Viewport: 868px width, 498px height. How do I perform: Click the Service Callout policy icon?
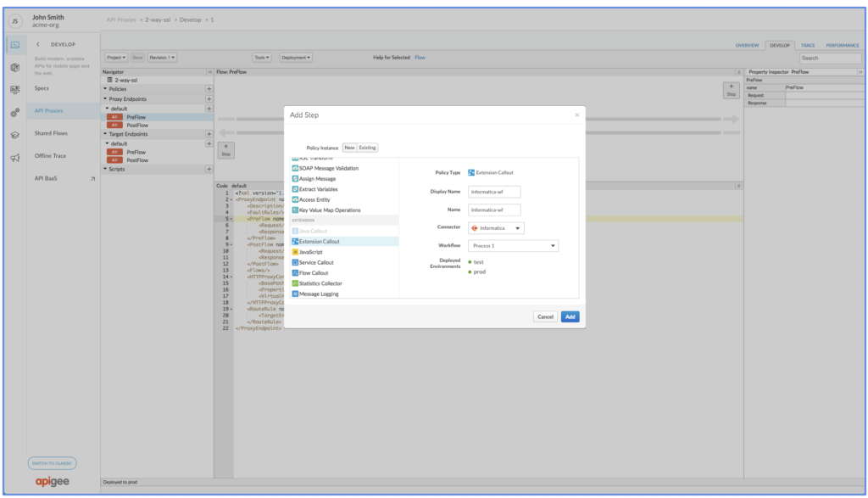(x=294, y=262)
